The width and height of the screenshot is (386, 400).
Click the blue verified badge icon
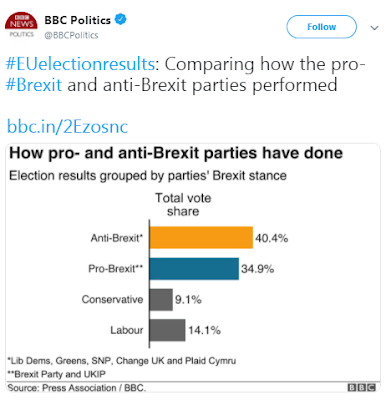[x=121, y=19]
